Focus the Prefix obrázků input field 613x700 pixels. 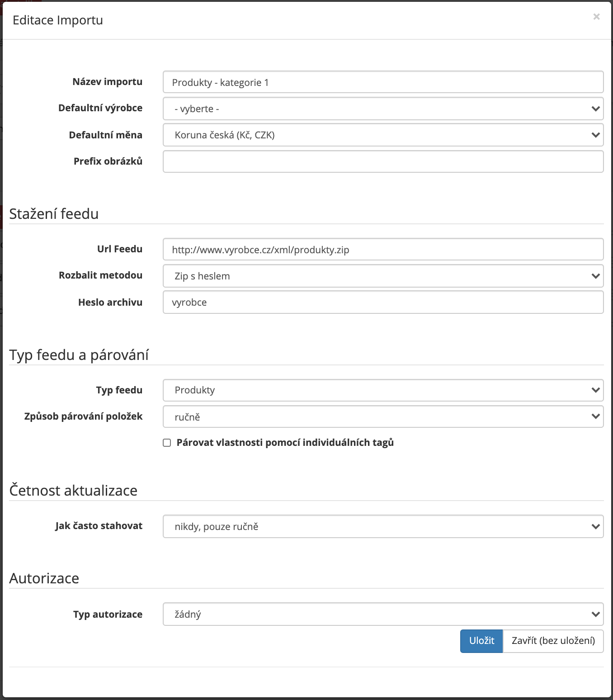(x=383, y=161)
